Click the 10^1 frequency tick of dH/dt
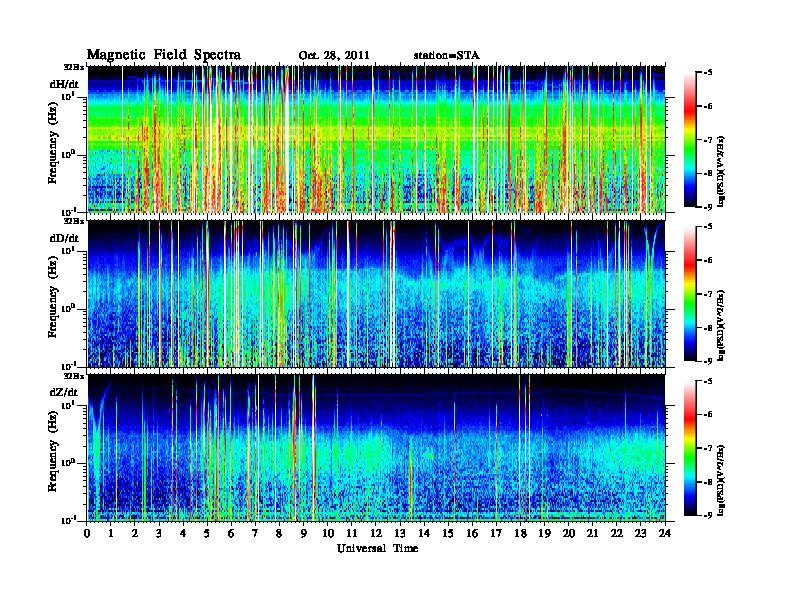Image resolution: width=792 pixels, height=612 pixels. pos(68,96)
